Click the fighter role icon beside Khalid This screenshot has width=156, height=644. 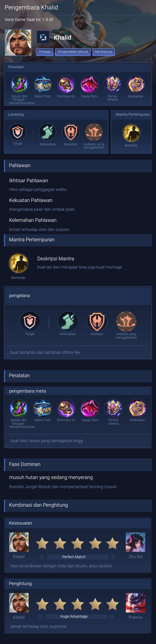[x=43, y=37]
